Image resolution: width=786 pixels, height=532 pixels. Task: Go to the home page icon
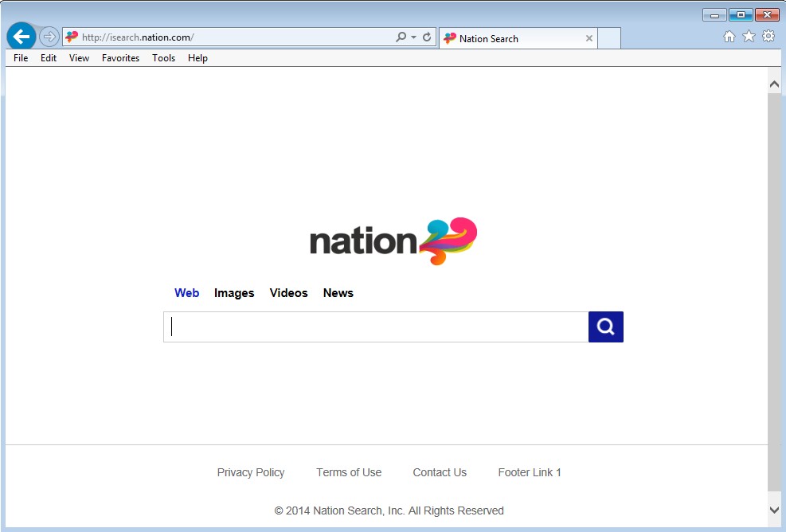(x=729, y=36)
